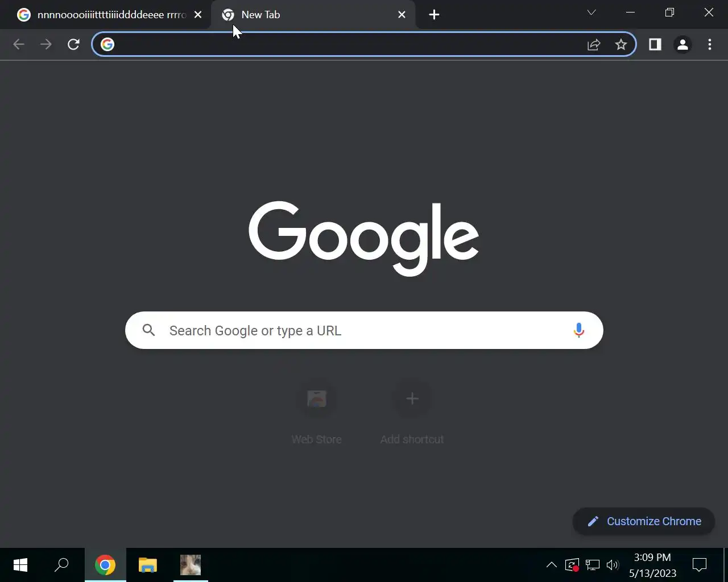728x582 pixels.
Task: Expand the tab search dropdown arrow
Action: click(591, 13)
